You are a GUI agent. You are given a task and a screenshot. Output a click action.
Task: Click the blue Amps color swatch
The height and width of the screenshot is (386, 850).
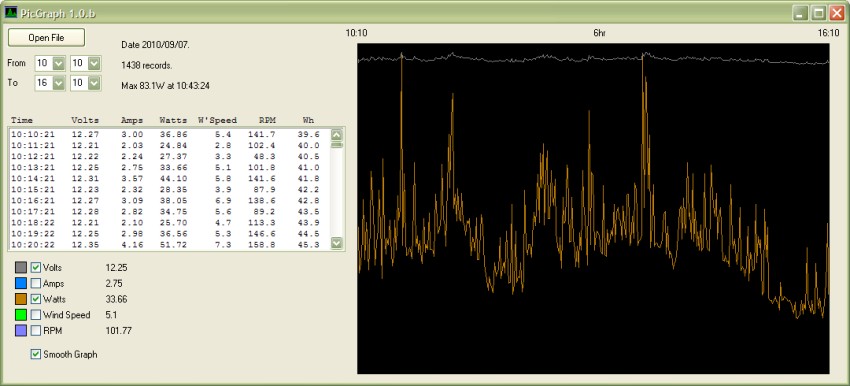pos(21,283)
